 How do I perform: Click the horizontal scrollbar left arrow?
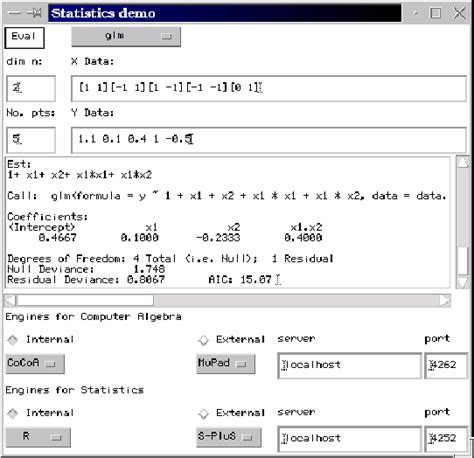click(x=10, y=301)
